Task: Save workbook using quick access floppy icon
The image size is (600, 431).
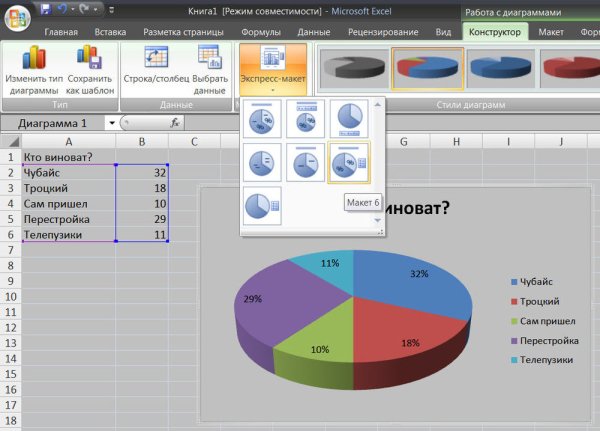Action: click(x=47, y=9)
